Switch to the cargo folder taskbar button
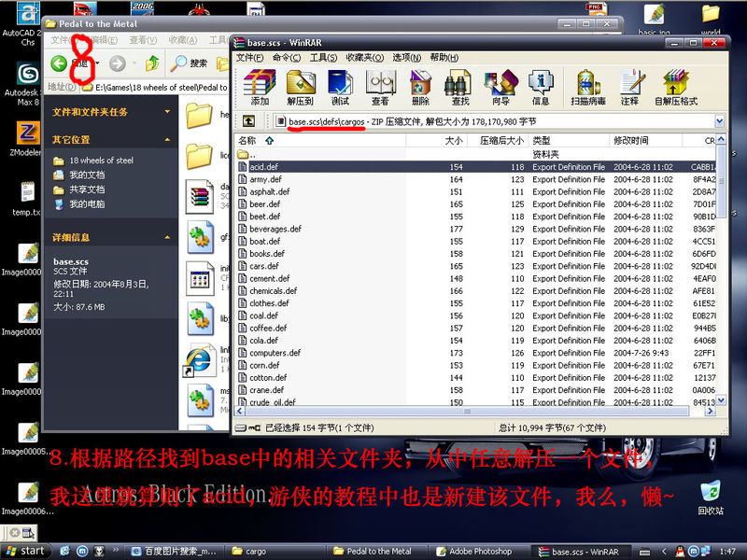 (274, 552)
